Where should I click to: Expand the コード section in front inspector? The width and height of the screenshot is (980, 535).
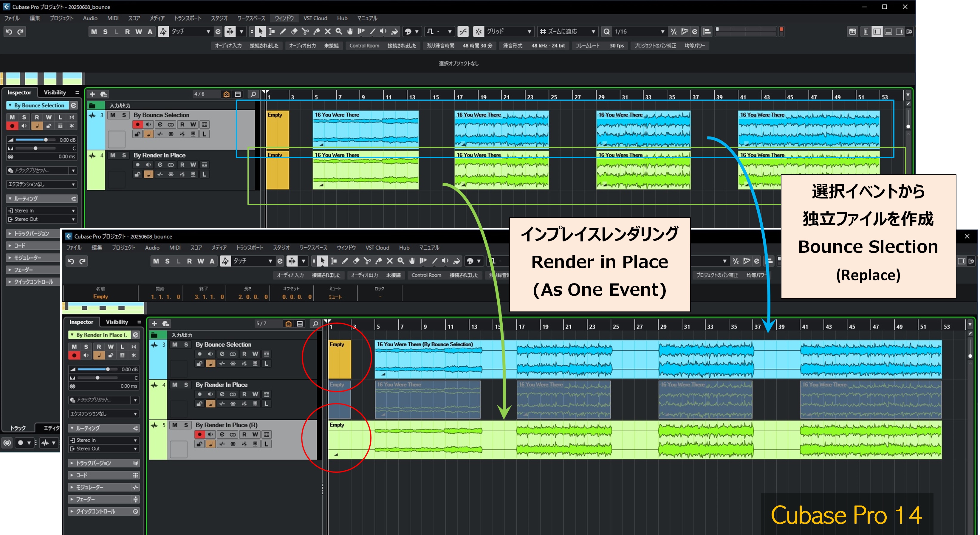tap(104, 475)
